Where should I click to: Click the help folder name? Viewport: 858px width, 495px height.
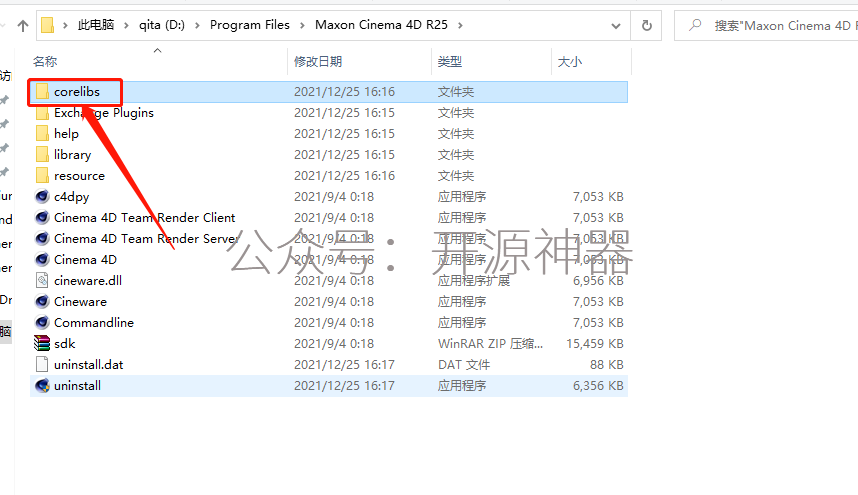66,133
